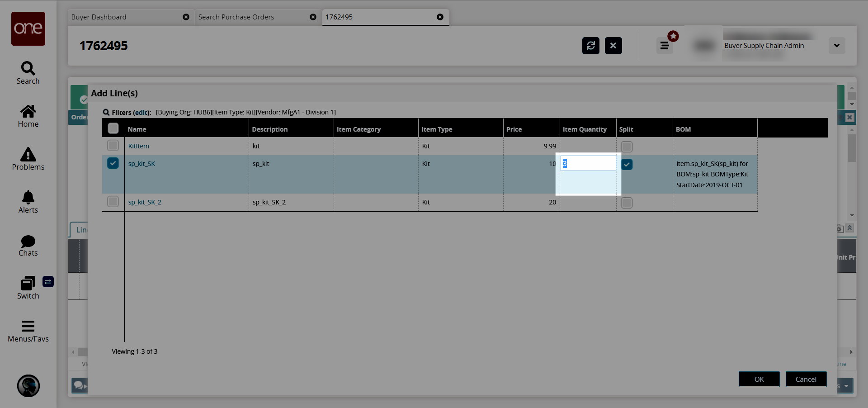The image size is (868, 408).
Task: Enable Split for the KitItem row
Action: tap(627, 147)
